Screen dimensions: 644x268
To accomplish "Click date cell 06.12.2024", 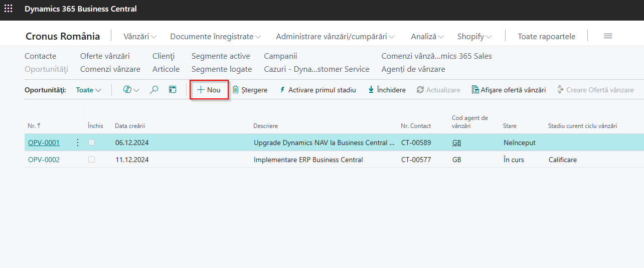I will [x=132, y=143].
